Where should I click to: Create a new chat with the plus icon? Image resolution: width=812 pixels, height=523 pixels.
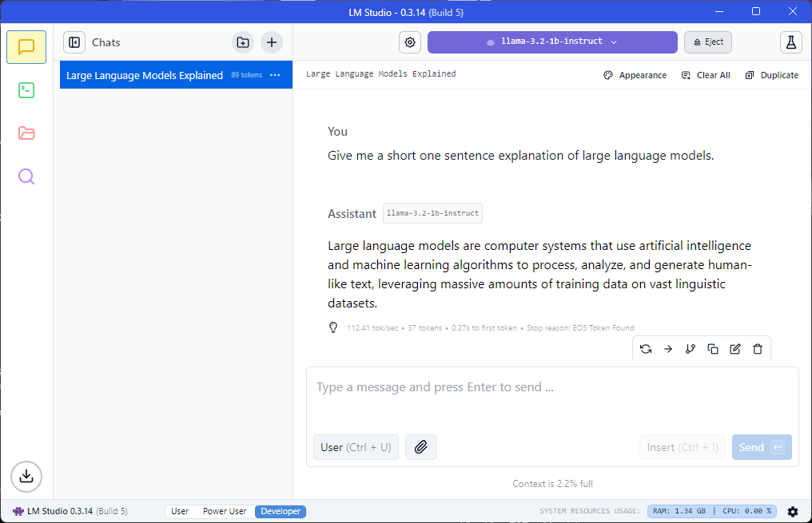(271, 42)
